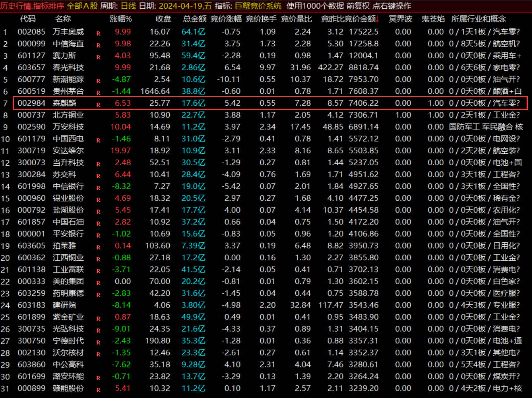Click the red sort arrow next to 竞价金额
532x398 pixels.
coord(377,19)
